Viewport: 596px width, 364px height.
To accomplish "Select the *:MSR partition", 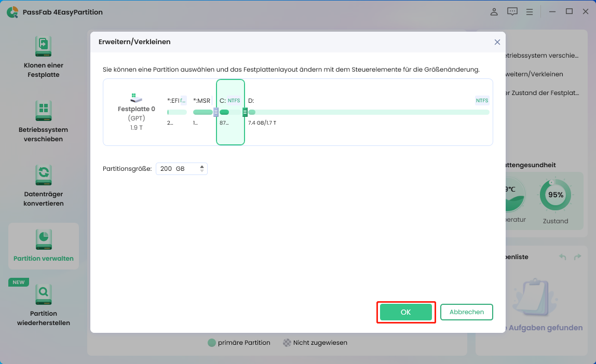I will tap(202, 112).
